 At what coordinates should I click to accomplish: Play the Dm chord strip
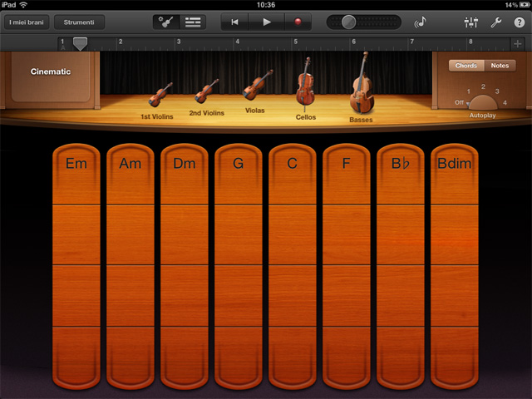point(185,266)
